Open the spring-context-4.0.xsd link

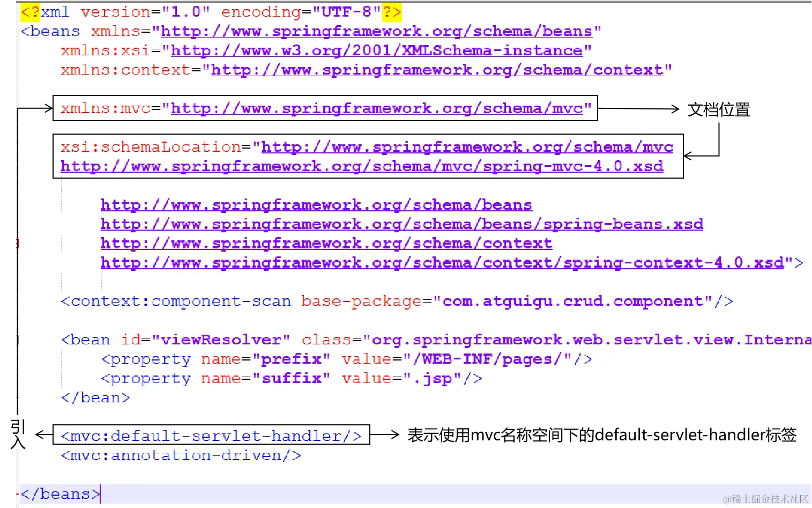tap(442, 263)
